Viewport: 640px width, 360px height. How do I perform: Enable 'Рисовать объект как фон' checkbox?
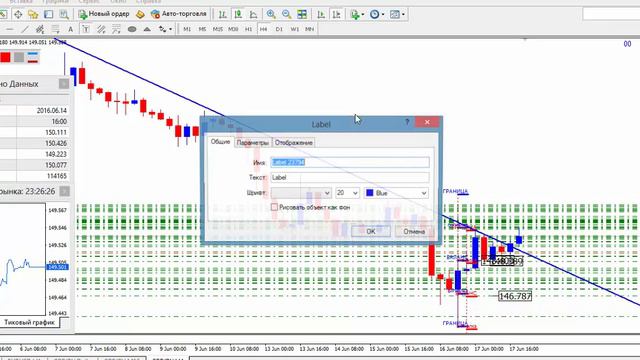point(274,207)
